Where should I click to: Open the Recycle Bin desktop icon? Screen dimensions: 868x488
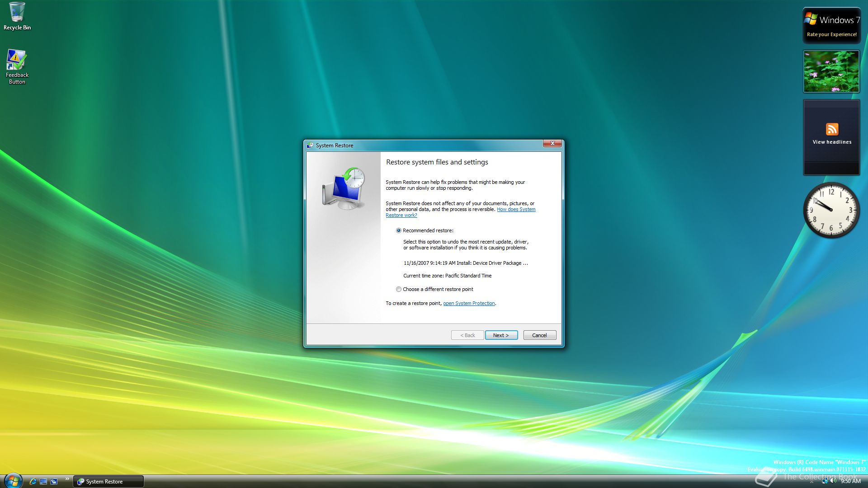click(x=17, y=16)
